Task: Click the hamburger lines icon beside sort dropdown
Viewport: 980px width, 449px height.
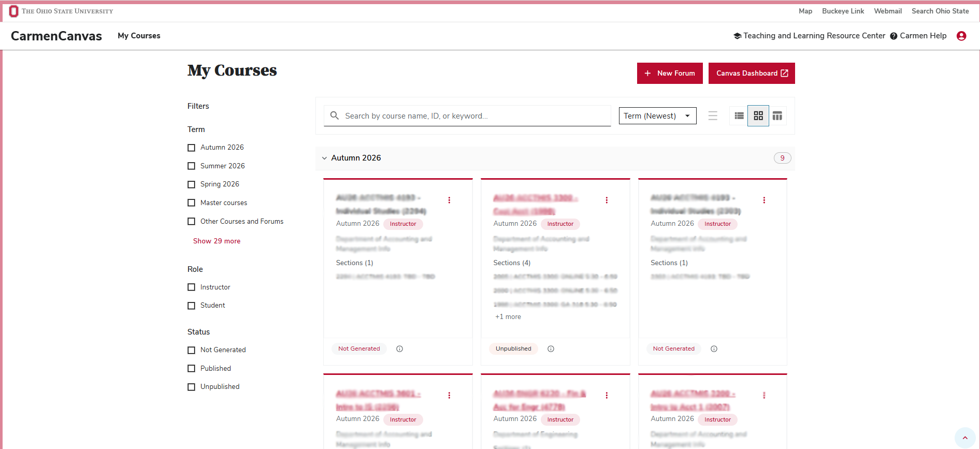Action: [x=713, y=115]
